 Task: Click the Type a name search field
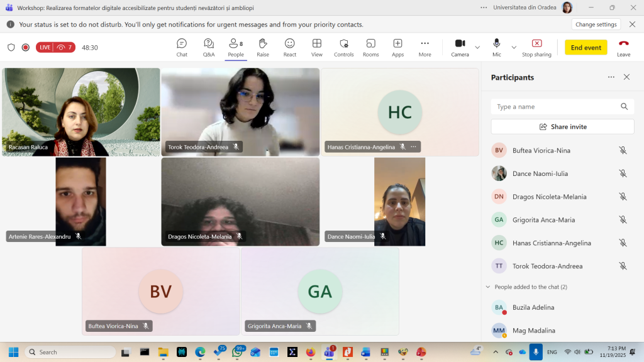(x=555, y=107)
